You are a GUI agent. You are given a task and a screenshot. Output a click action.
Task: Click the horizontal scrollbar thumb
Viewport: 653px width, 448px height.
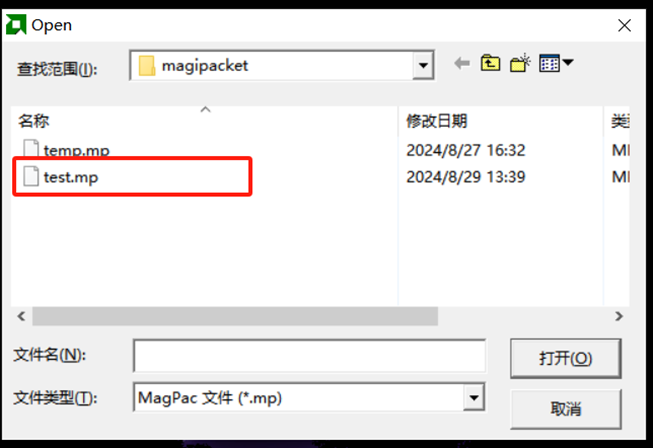tap(235, 316)
